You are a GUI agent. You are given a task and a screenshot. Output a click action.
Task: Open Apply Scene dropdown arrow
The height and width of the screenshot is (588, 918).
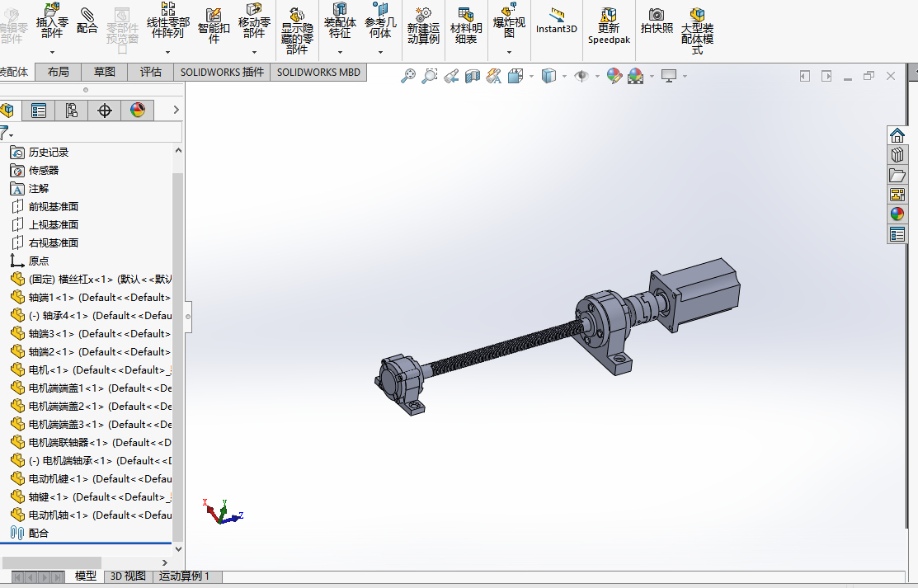tap(652, 76)
